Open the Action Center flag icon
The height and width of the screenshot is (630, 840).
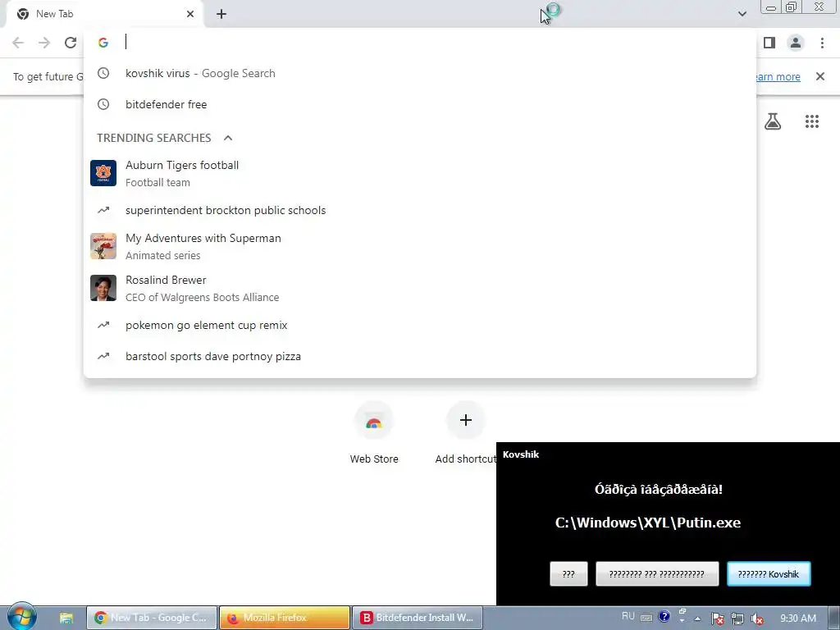pos(718,619)
